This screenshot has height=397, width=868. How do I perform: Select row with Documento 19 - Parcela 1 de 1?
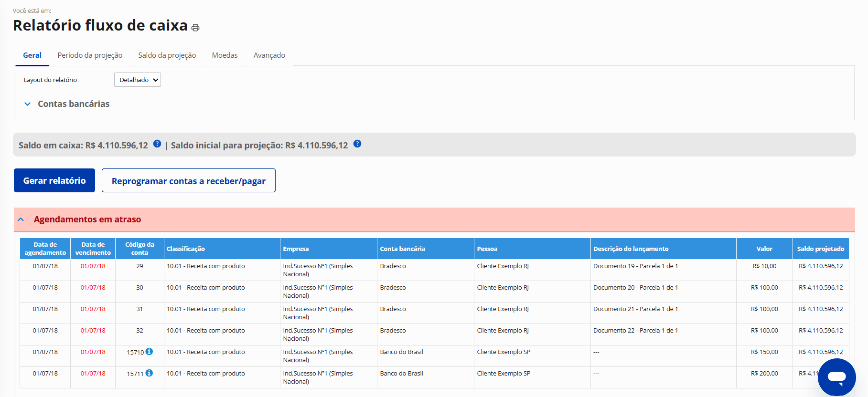click(635, 266)
